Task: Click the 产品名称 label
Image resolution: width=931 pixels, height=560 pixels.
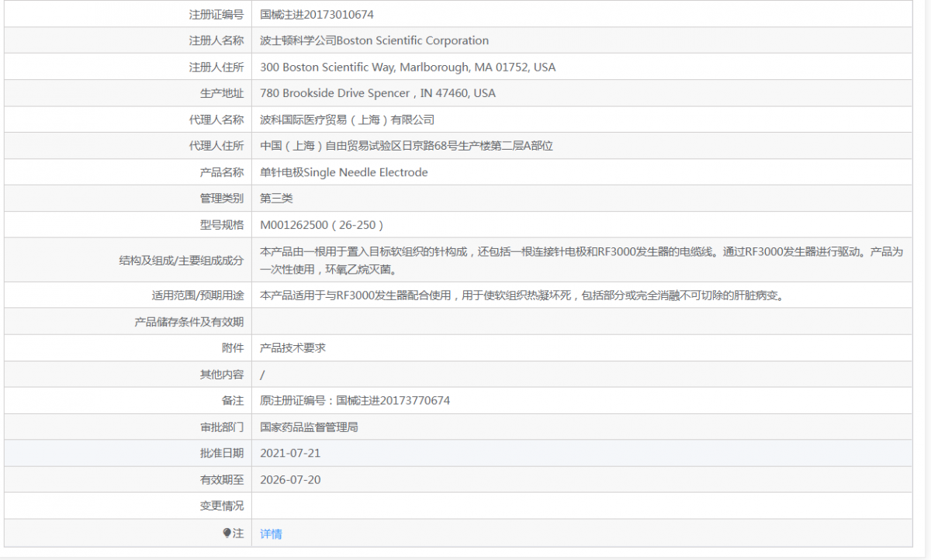Action: 222,172
